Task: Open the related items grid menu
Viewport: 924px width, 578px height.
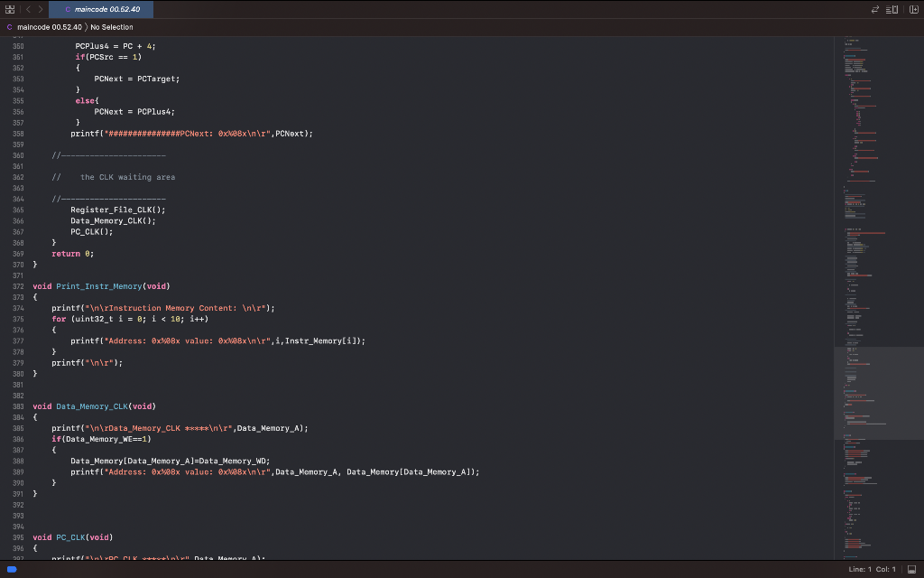Action: [9, 9]
